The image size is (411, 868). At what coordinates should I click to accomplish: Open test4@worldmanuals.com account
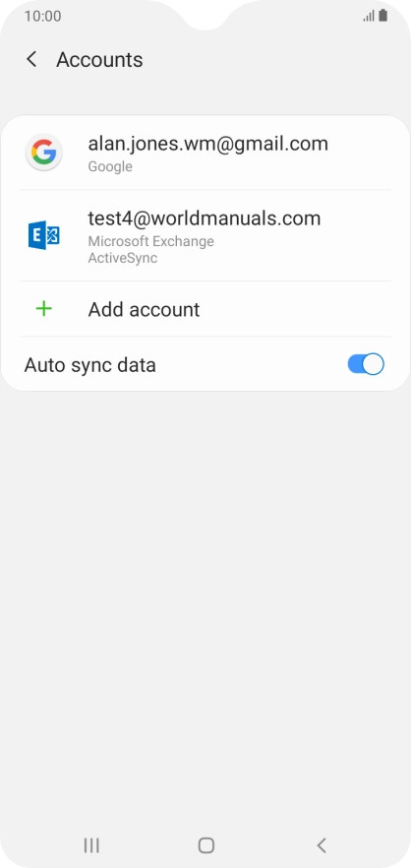click(x=205, y=236)
